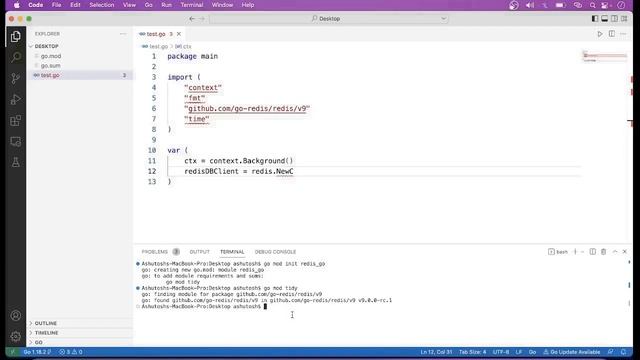Kill terminal with trash icon
The image size is (640, 360).
(603, 252)
